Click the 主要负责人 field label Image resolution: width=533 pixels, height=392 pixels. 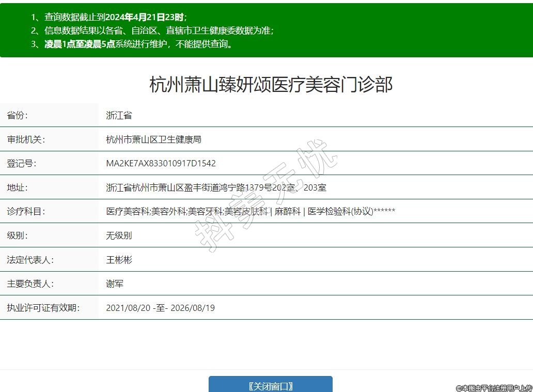[x=30, y=284]
